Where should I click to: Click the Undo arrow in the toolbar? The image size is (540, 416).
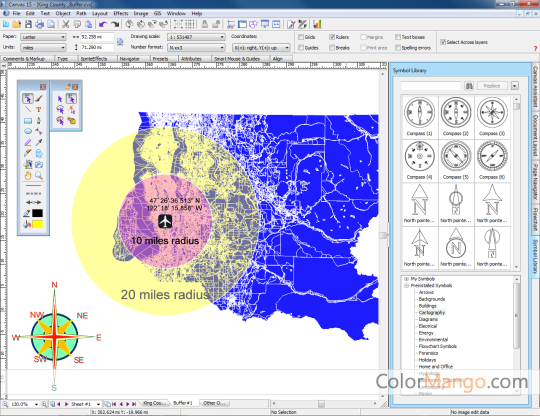point(102,24)
